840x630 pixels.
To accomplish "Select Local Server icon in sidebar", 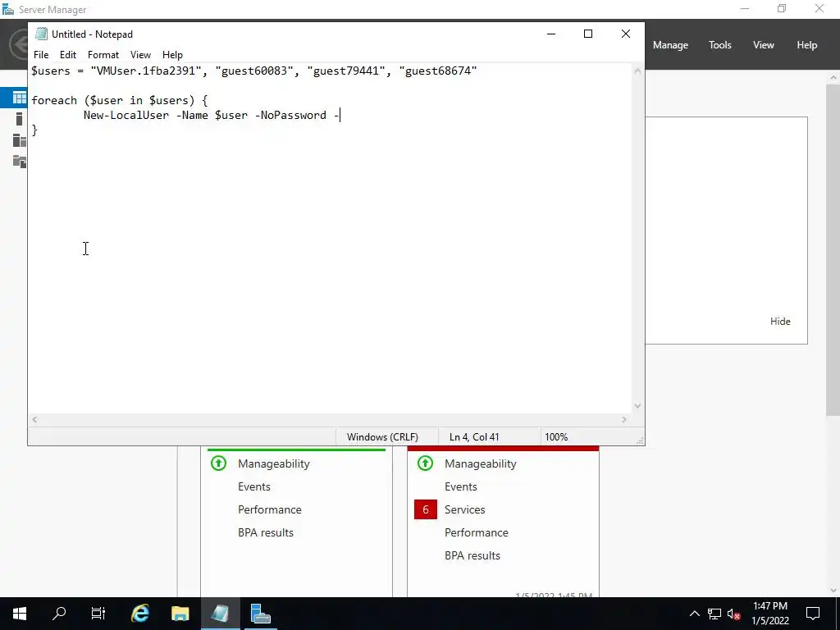I will (x=20, y=119).
